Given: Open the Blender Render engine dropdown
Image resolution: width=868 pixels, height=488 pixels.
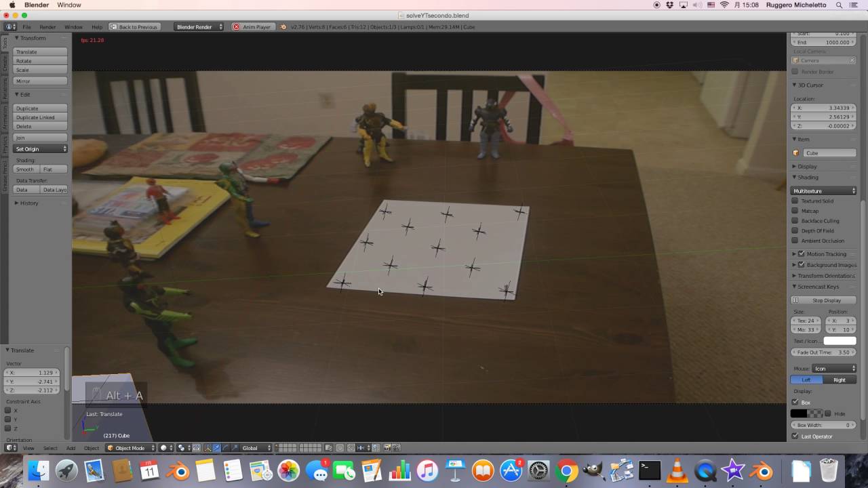Looking at the screenshot, I should (199, 27).
